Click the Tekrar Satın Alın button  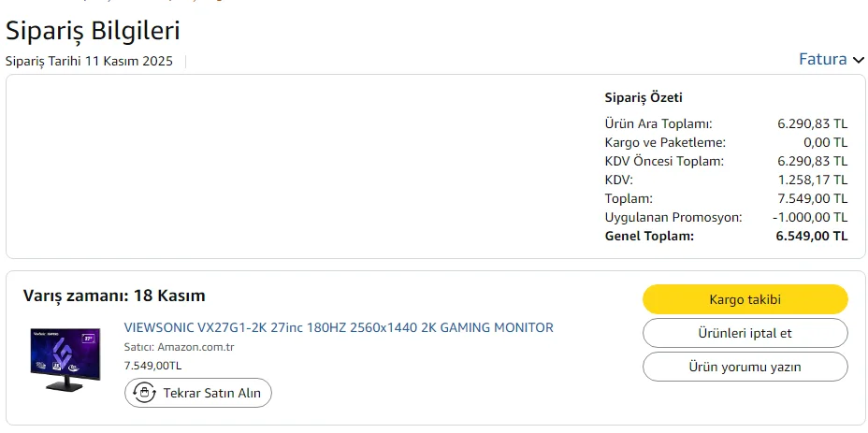click(198, 393)
